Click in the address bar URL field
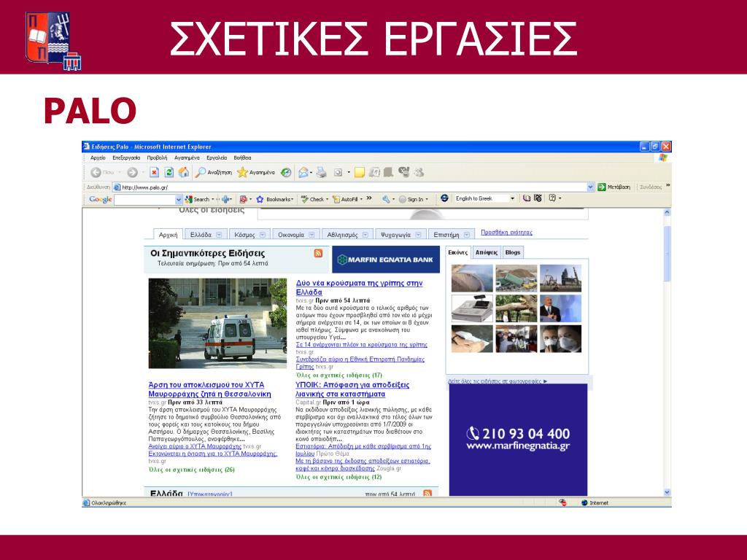 pos(352,187)
